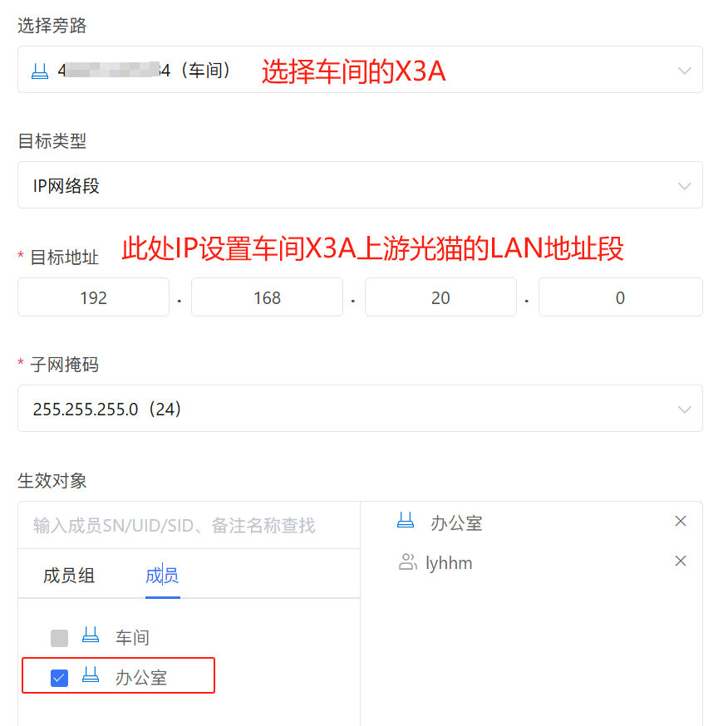The height and width of the screenshot is (726, 728).
Task: Select the 成员 tab
Action: pyautogui.click(x=162, y=576)
